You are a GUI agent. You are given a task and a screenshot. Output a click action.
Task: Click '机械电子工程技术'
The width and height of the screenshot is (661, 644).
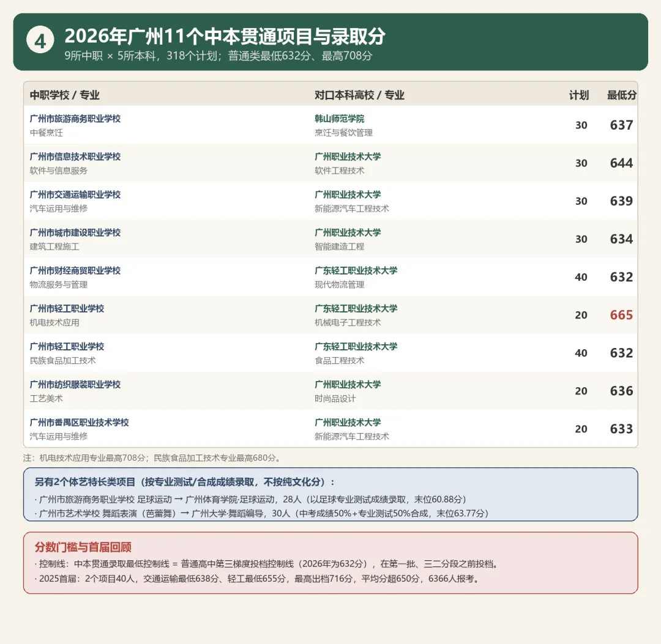348,322
